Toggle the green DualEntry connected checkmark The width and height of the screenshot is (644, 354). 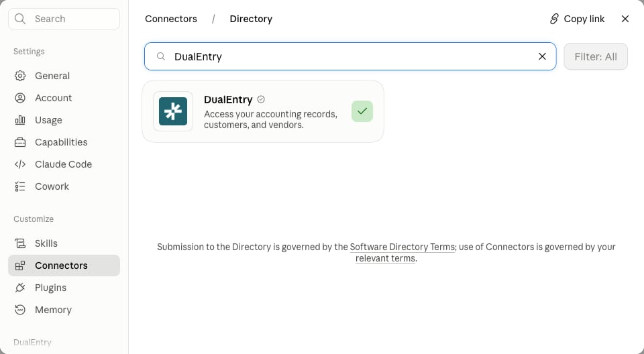362,111
